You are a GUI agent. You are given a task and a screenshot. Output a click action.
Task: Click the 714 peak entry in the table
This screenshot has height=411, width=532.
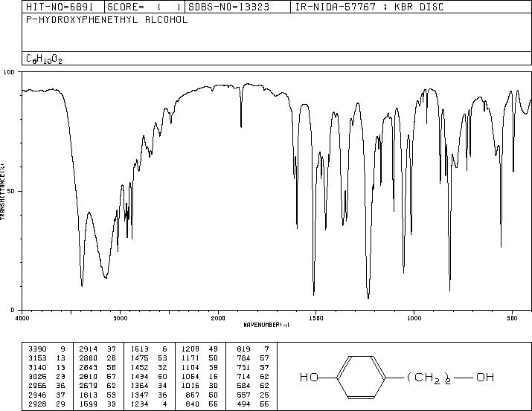[253, 376]
